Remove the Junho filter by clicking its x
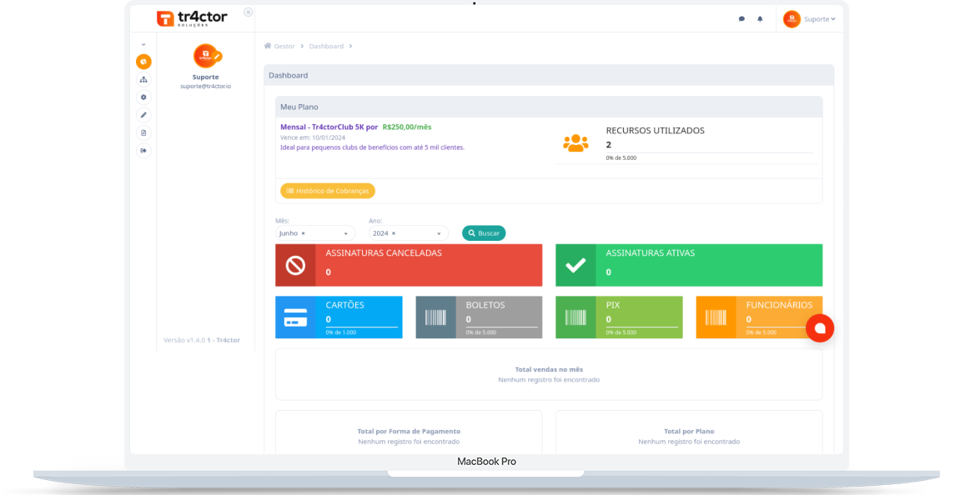The width and height of the screenshot is (980, 495). [305, 232]
